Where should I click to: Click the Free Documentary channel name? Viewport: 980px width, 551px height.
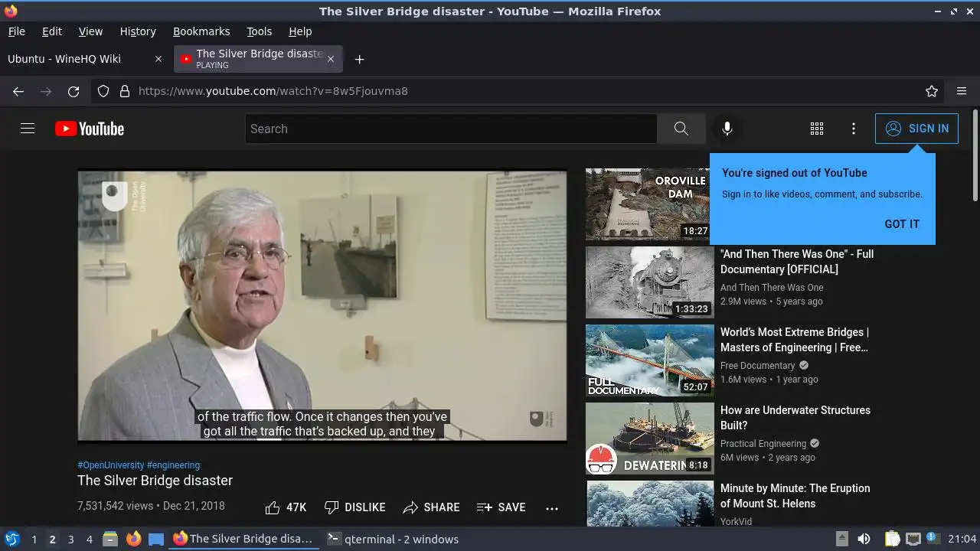click(758, 366)
